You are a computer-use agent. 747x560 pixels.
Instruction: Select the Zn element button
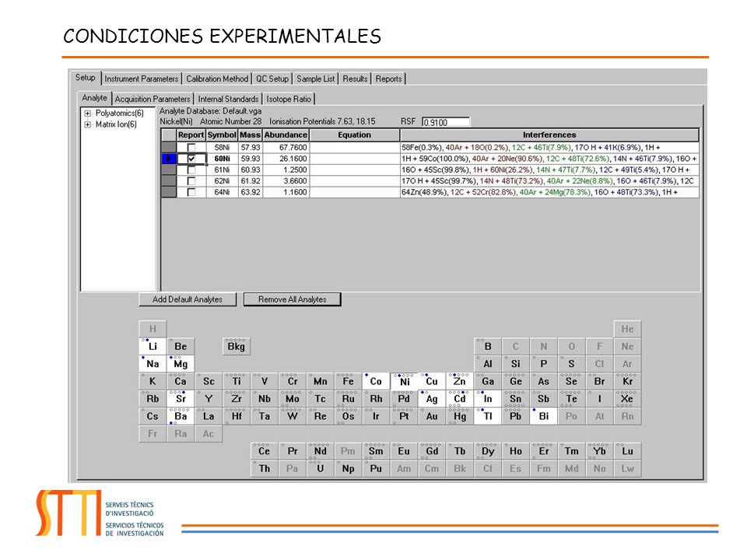[x=460, y=381]
